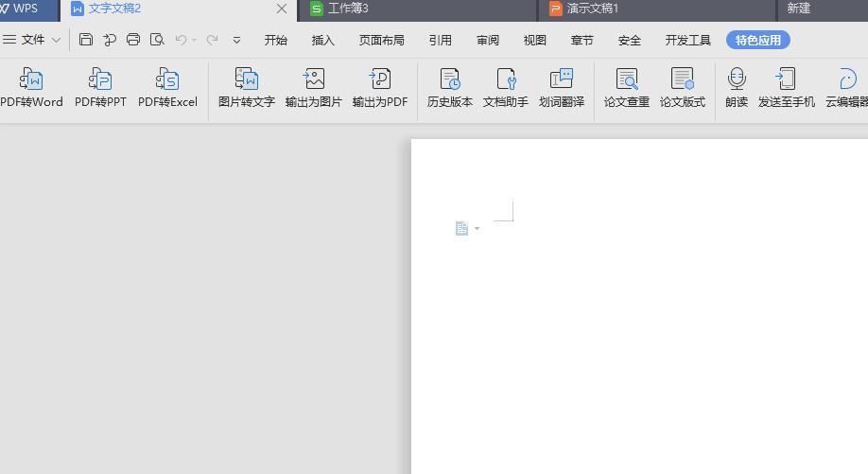Open the PDF转Excel converter
Image resolution: width=868 pixels, height=474 pixels.
click(x=167, y=87)
